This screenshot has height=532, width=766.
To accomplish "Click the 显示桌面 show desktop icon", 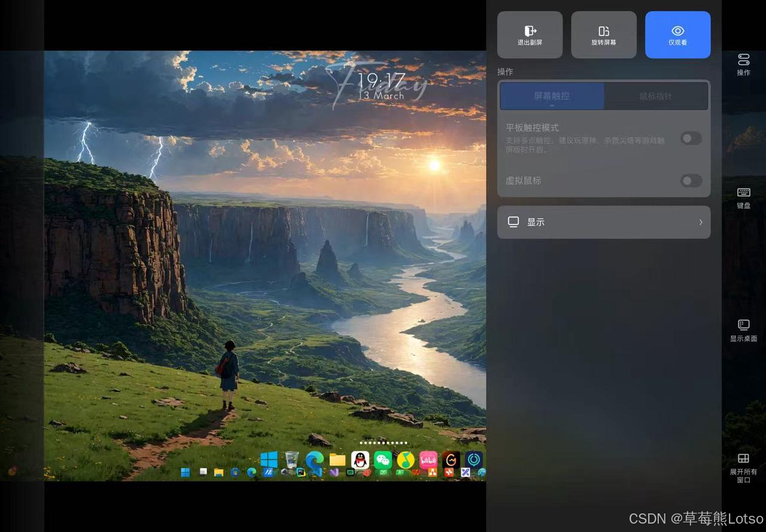I will 743,330.
